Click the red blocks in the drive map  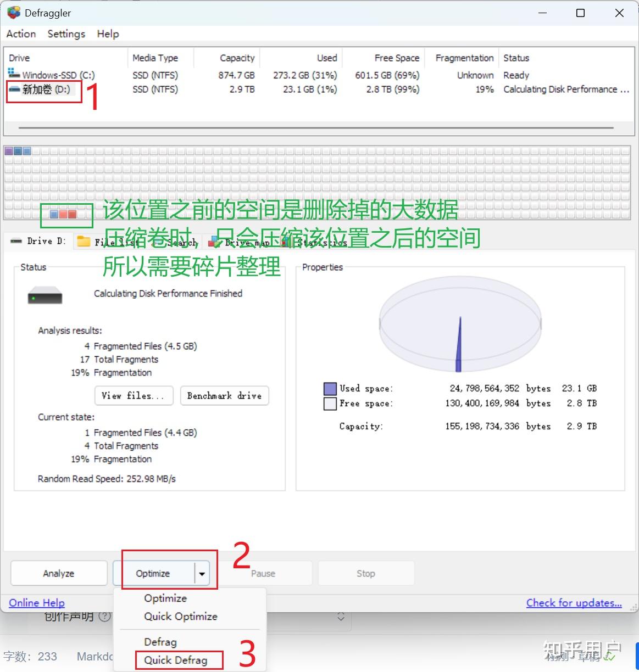(x=68, y=215)
